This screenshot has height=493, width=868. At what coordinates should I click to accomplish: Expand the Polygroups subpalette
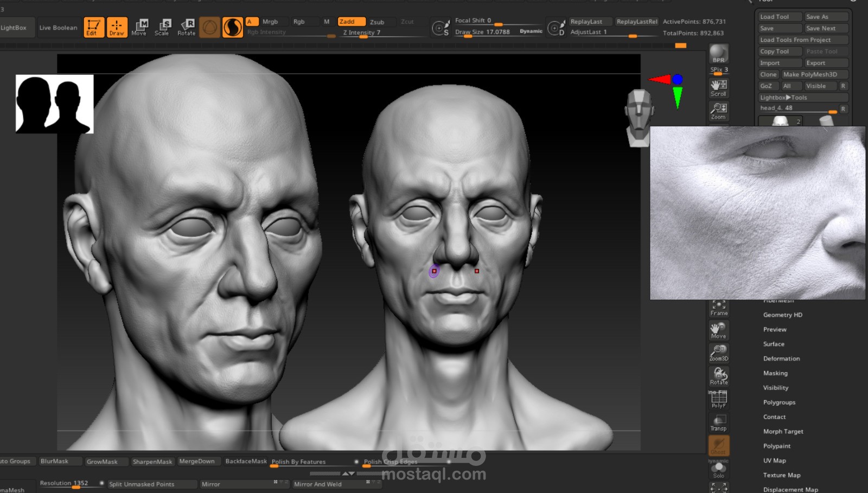click(x=779, y=402)
